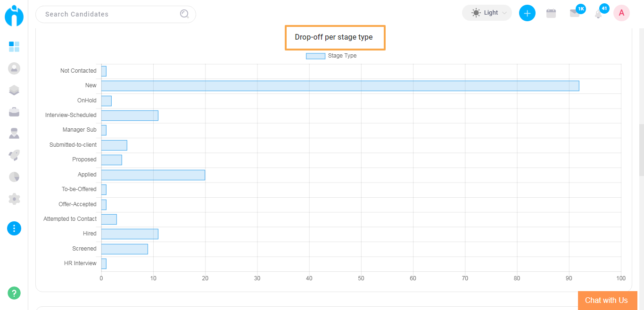
Task: Click the 'Not Contacted' axis label
Action: pos(78,71)
